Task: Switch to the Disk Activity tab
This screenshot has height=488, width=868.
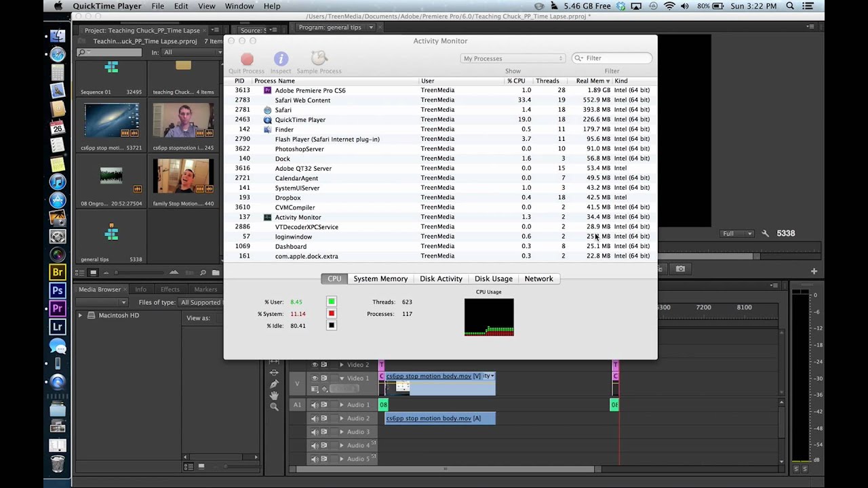Action: point(441,279)
